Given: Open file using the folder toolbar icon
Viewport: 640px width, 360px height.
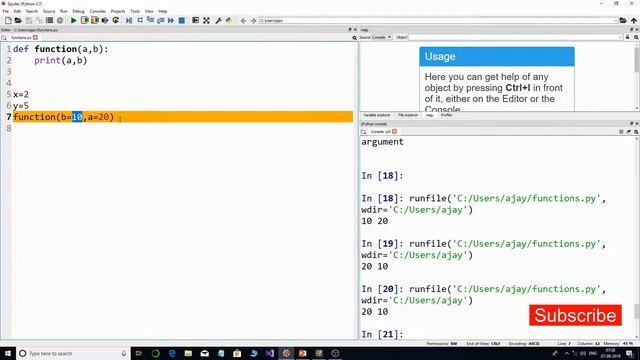Looking at the screenshot, I should 18,20.
